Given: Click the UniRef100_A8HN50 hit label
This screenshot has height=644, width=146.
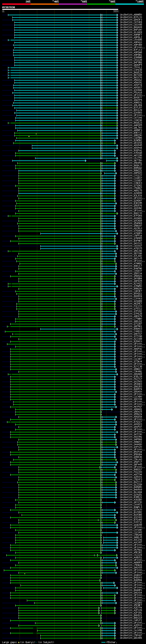Looking at the screenshot, I should (131, 15).
